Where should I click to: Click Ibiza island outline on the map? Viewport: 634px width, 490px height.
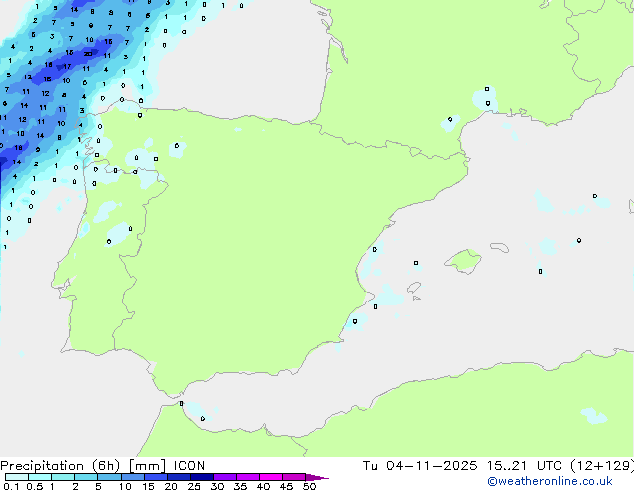click(414, 288)
